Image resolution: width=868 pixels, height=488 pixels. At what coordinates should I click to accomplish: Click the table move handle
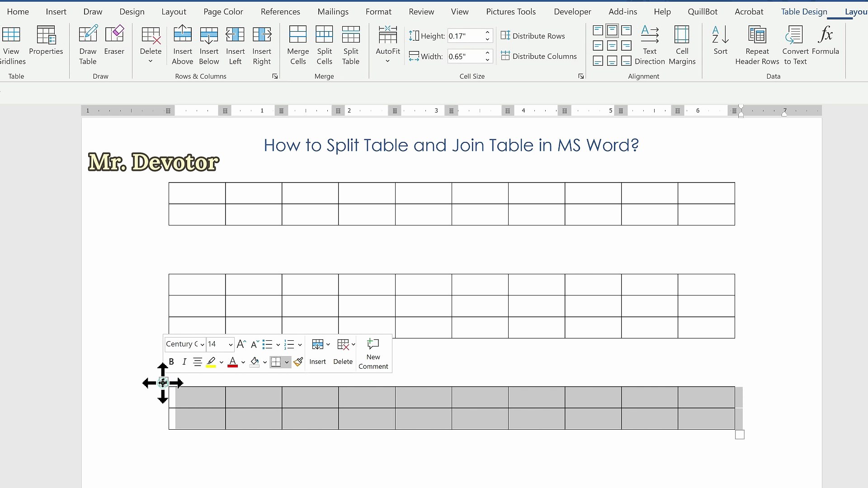163,383
